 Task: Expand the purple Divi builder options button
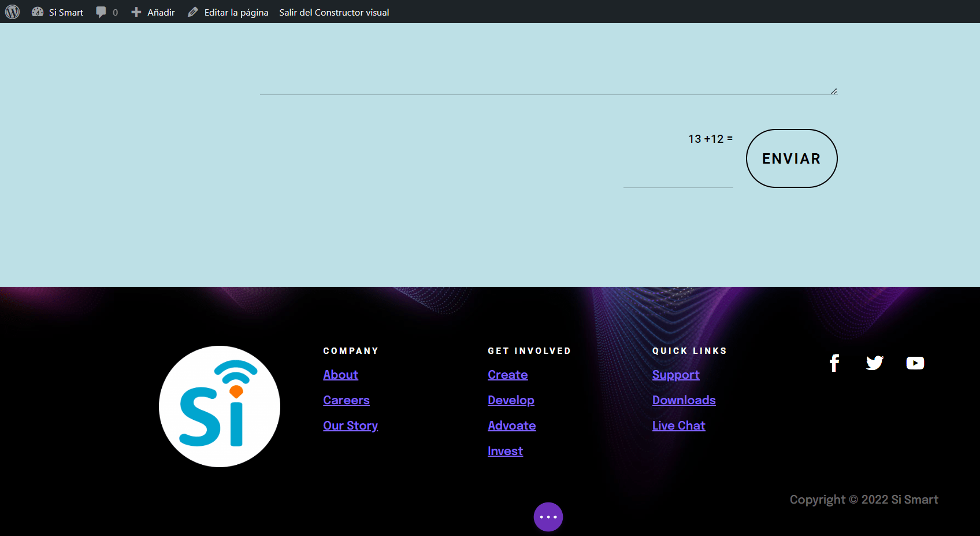tap(548, 517)
